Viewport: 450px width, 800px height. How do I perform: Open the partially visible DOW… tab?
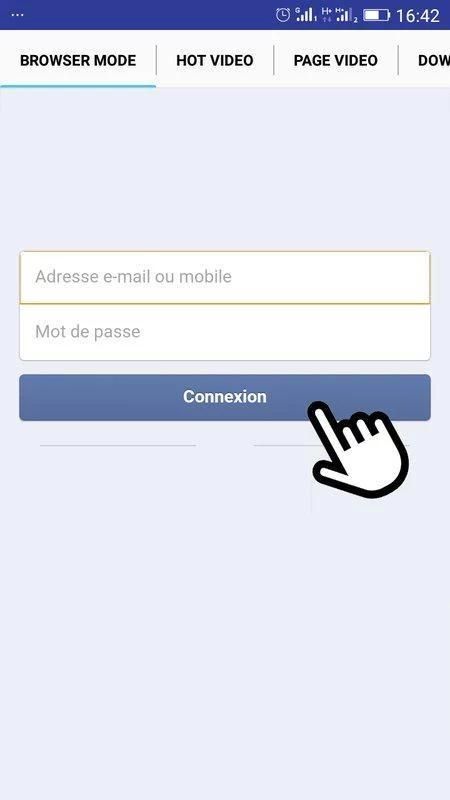click(x=434, y=60)
